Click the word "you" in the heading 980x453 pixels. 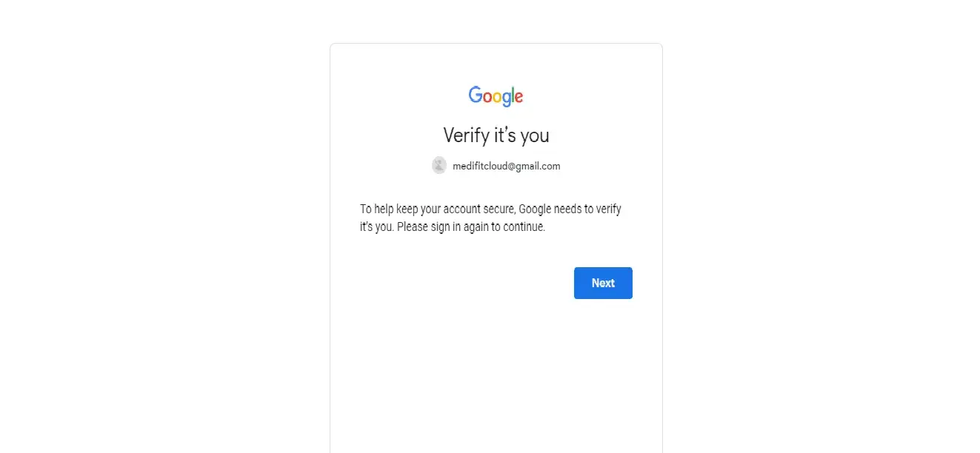(x=536, y=137)
